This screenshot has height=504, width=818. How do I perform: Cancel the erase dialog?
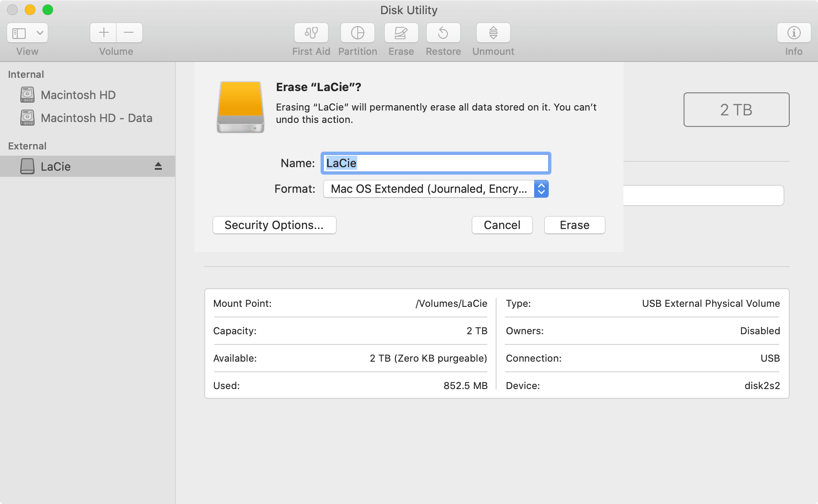click(502, 225)
